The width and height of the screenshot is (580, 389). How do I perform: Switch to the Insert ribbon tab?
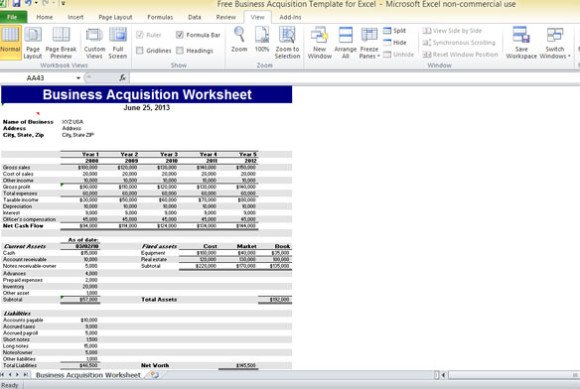coord(75,17)
